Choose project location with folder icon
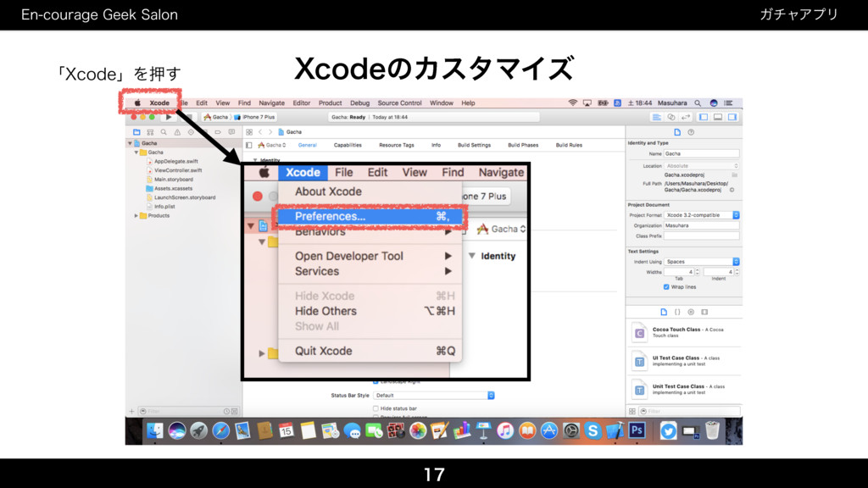The height and width of the screenshot is (488, 868). (x=735, y=175)
